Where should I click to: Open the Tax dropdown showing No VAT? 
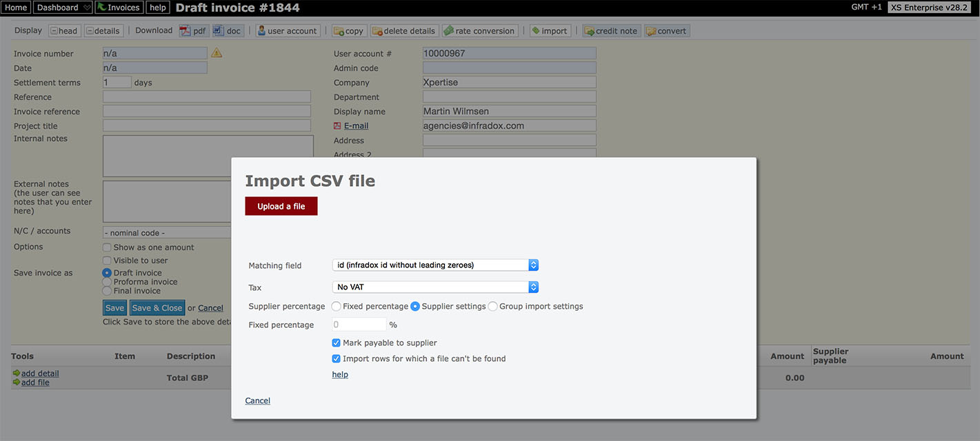click(435, 287)
